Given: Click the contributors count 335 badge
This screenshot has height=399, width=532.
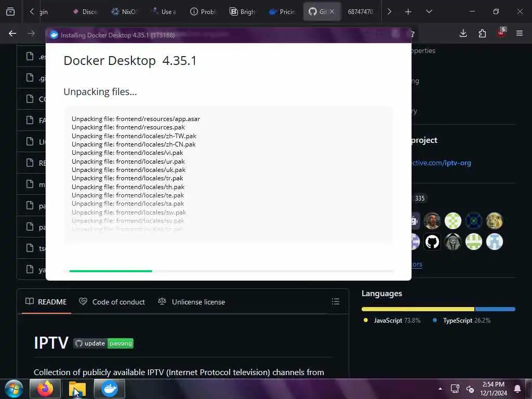Looking at the screenshot, I should click(420, 198).
